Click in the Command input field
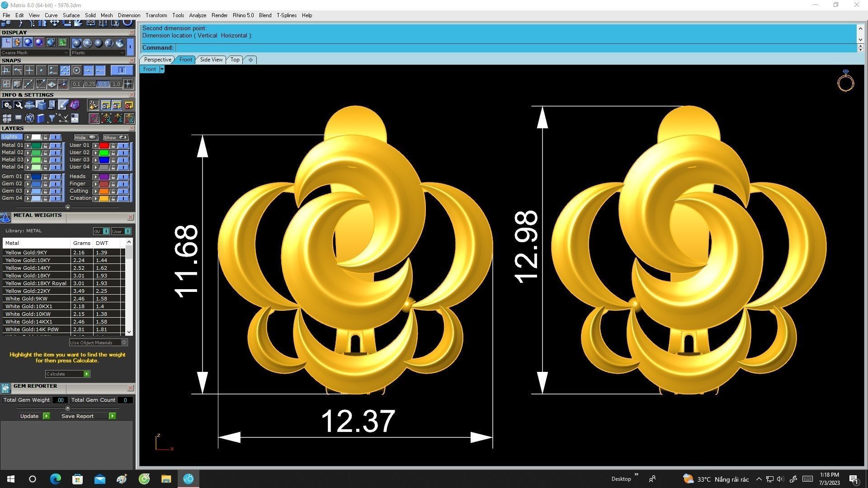The height and width of the screenshot is (488, 868). pyautogui.click(x=515, y=47)
